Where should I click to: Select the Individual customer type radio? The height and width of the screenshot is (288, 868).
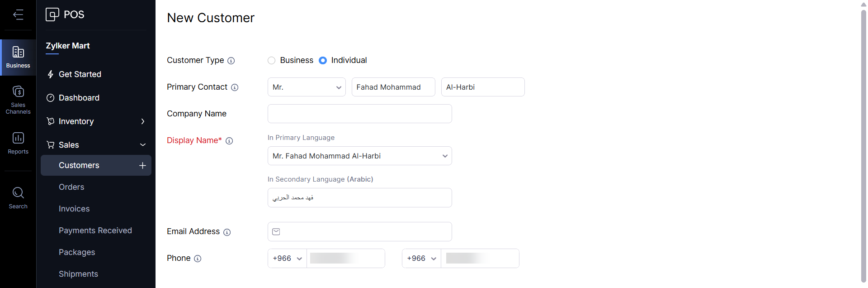323,61
